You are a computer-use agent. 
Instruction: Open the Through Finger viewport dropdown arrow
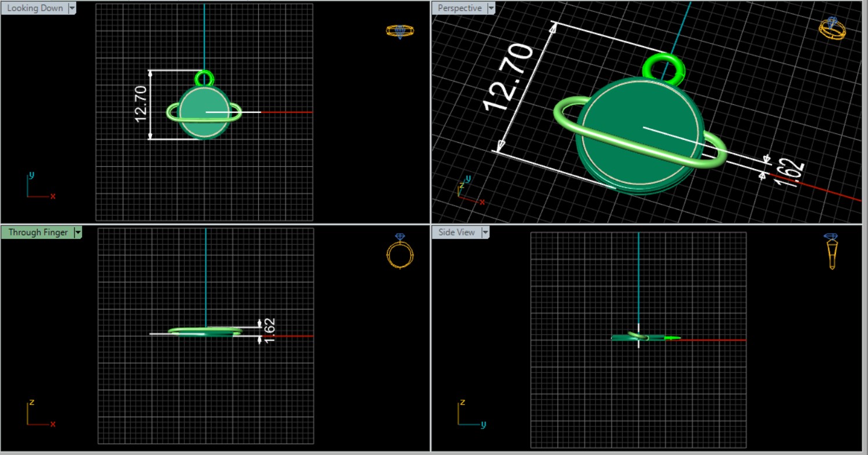pyautogui.click(x=77, y=232)
